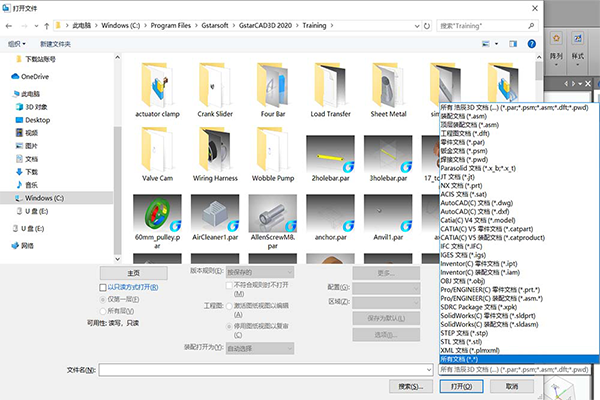Open the view options dropdown arrow
Screen dimensions: 600x400
coord(497,44)
